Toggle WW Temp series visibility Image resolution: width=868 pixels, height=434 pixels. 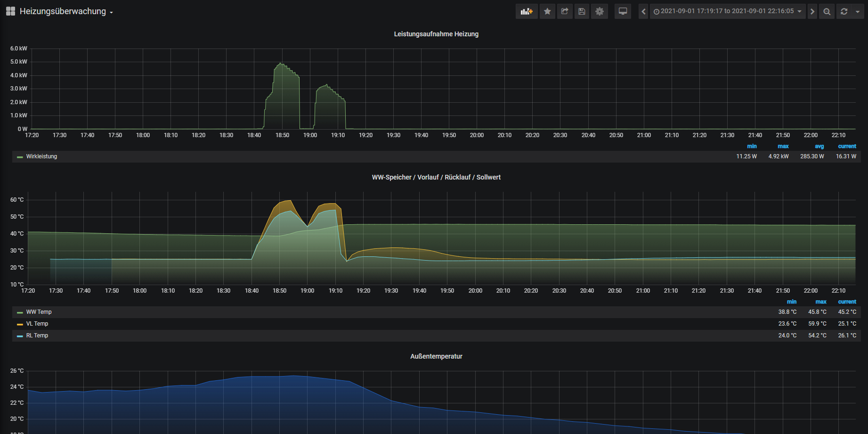click(x=39, y=312)
